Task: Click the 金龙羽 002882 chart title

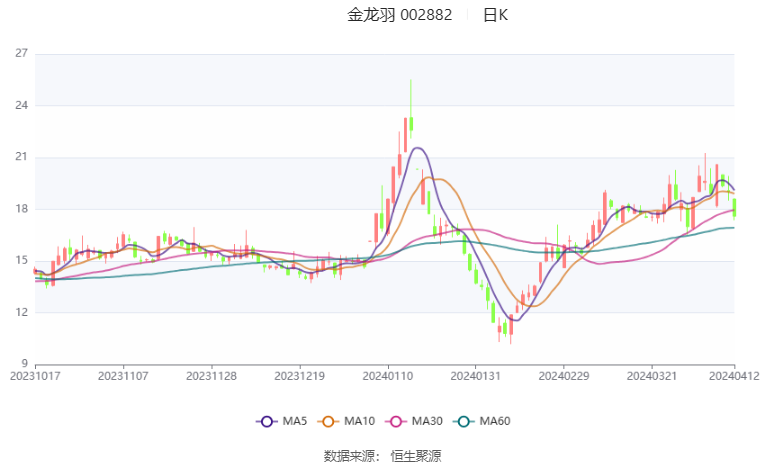Action: pos(400,15)
